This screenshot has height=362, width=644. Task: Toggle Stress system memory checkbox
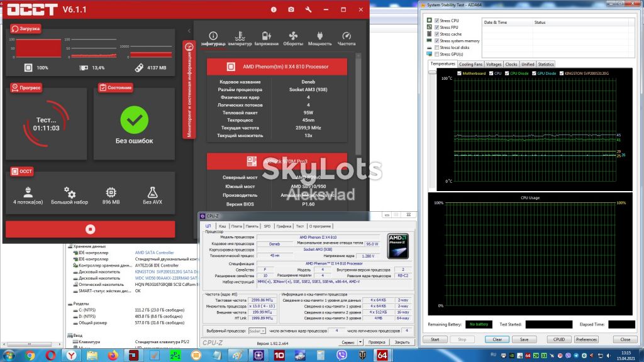(437, 41)
